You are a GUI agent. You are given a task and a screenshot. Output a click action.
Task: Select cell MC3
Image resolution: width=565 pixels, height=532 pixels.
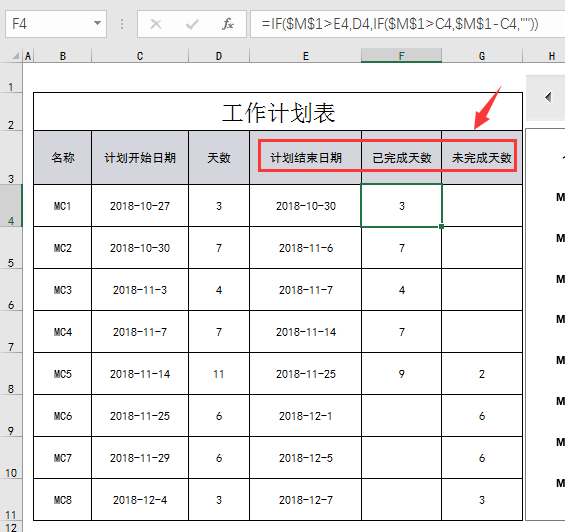coord(63,290)
